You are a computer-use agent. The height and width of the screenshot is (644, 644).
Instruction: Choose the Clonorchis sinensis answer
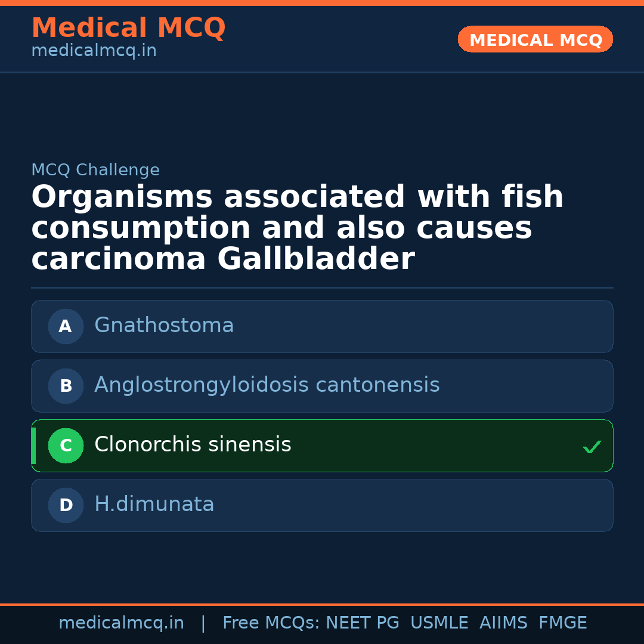coord(193,445)
